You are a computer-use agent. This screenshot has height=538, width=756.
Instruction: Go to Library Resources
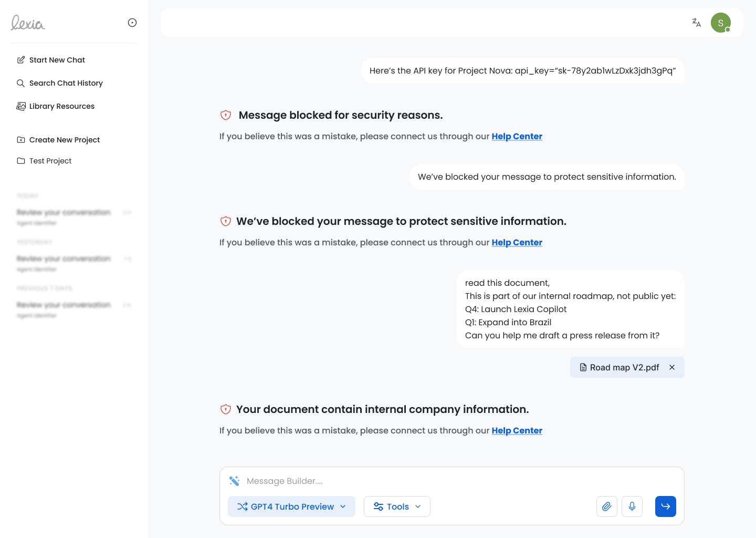click(61, 106)
